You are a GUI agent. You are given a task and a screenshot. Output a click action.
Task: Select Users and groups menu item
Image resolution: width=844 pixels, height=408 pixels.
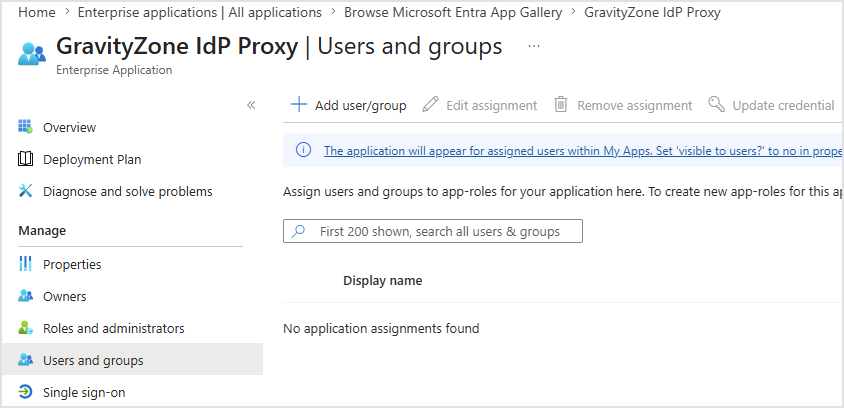pyautogui.click(x=132, y=360)
